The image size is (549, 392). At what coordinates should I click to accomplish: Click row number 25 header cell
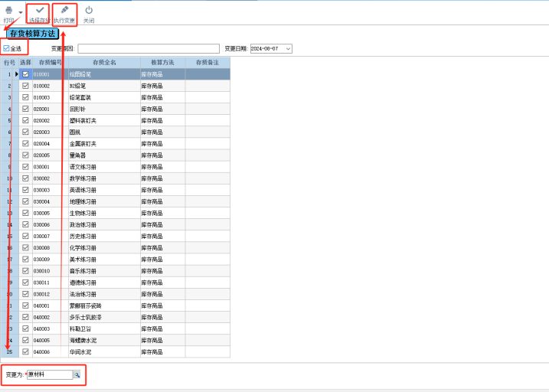9,351
